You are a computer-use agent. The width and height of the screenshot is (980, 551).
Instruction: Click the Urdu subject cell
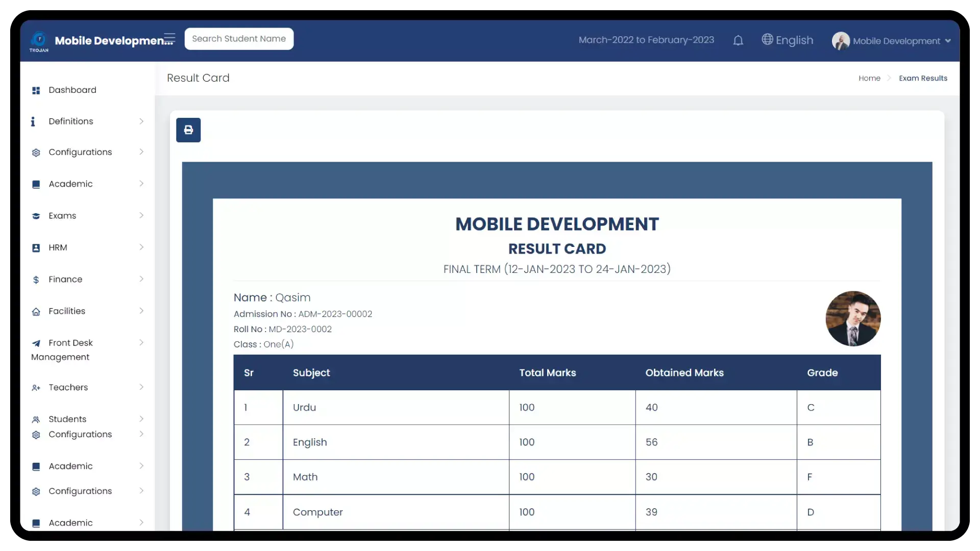[x=396, y=408]
